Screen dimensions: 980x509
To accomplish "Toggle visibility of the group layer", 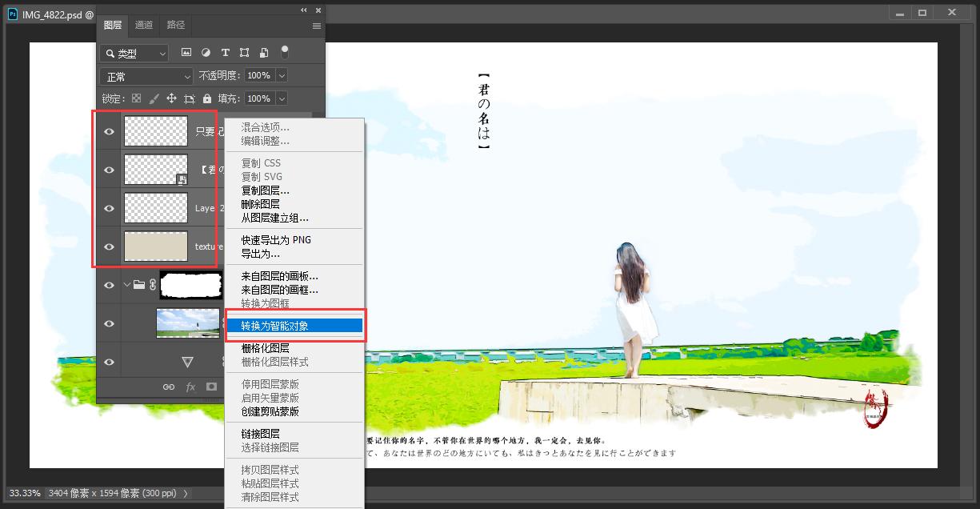I will (110, 285).
